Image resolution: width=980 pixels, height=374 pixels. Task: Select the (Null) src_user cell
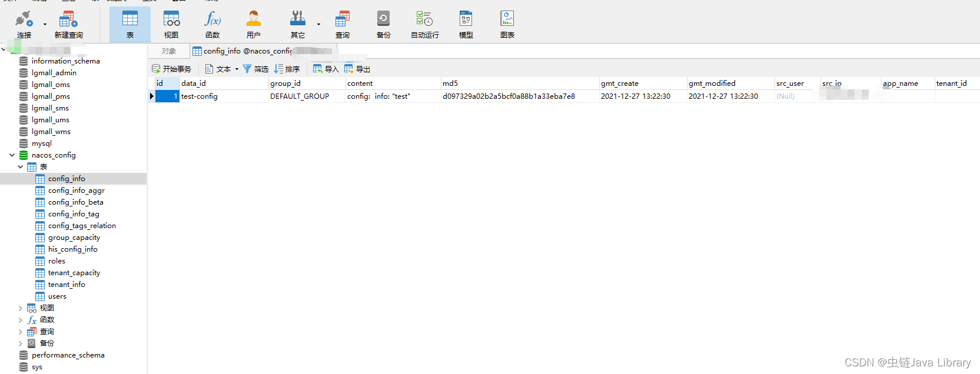[x=798, y=96]
